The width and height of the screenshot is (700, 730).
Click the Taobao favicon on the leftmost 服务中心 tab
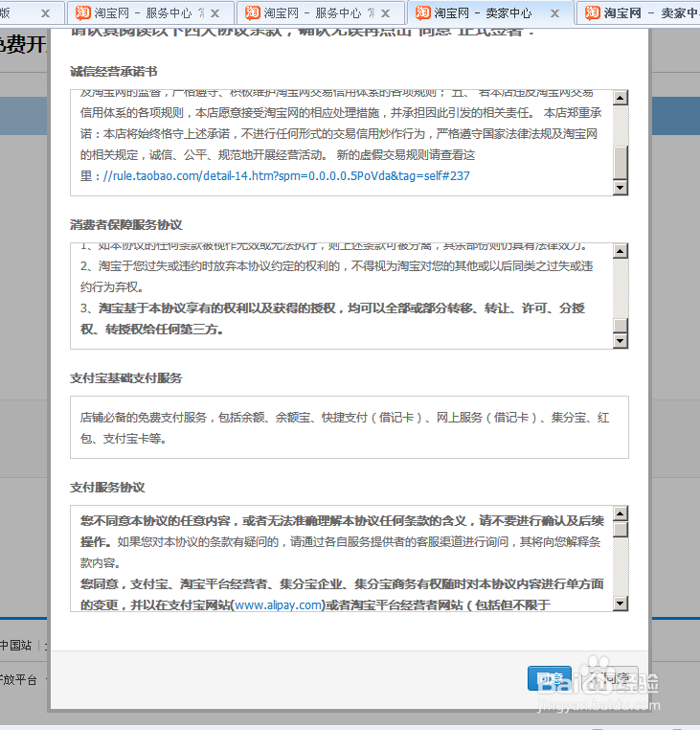83,12
